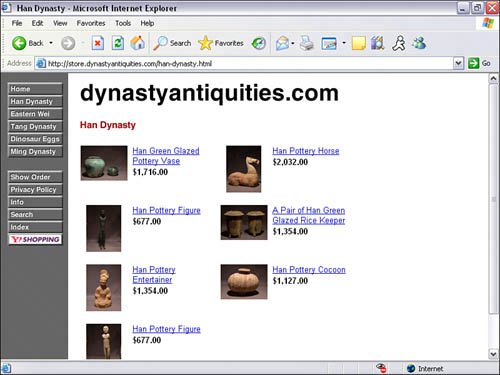
Task: Open the History icon in toolbar
Action: [x=258, y=43]
